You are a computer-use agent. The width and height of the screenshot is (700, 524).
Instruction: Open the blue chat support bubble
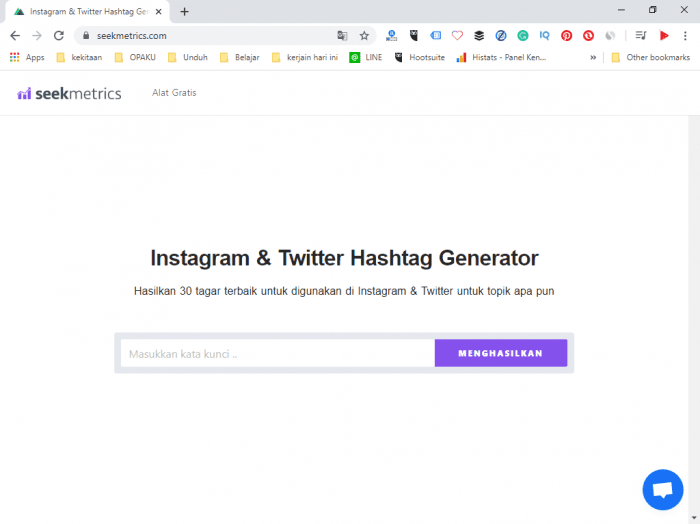tap(663, 490)
